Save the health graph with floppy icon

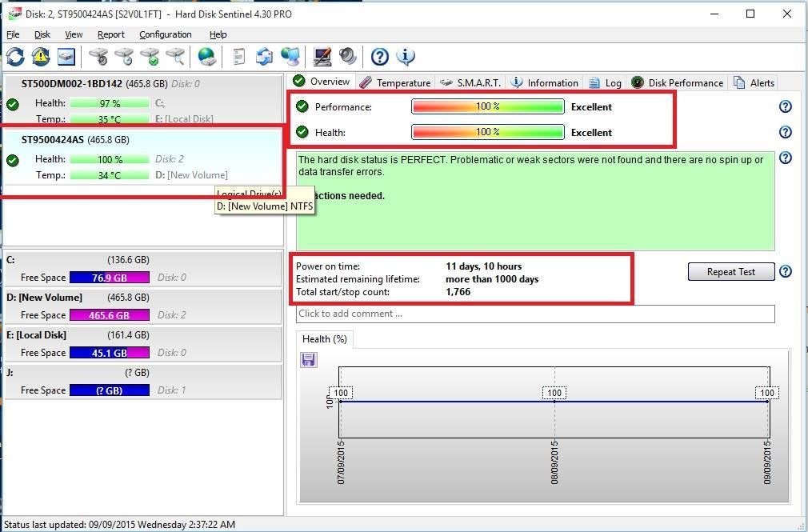pos(308,360)
